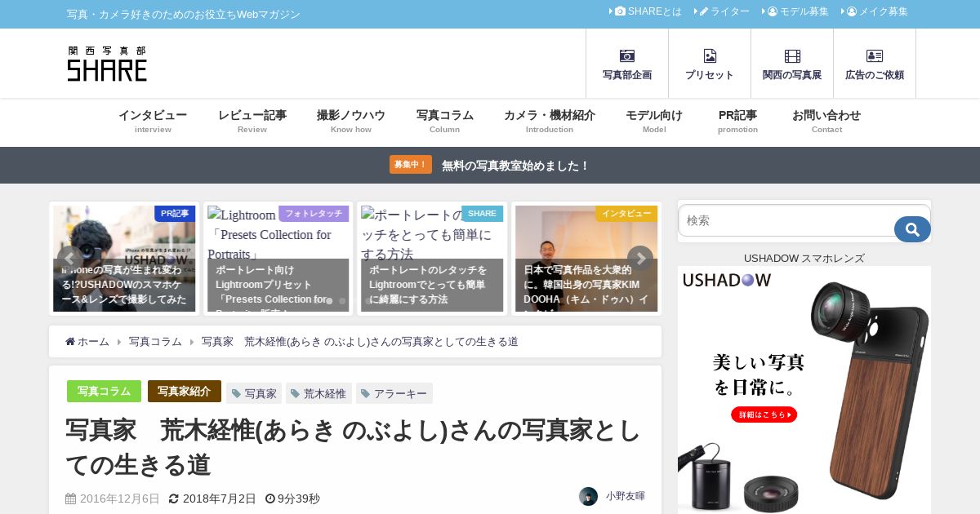The height and width of the screenshot is (514, 980).
Task: Select the PR記事 menu item
Action: pos(737,121)
